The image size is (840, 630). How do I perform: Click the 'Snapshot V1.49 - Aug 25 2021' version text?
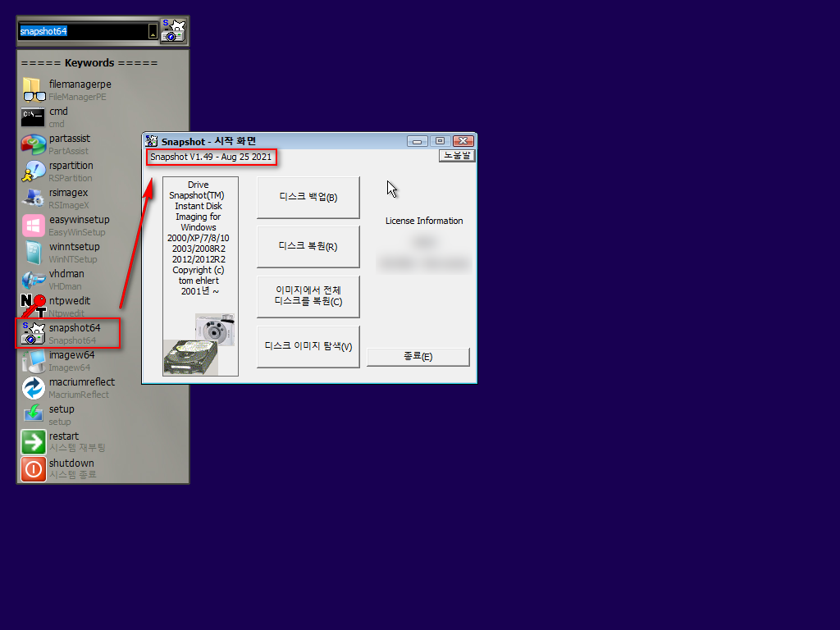click(x=211, y=157)
